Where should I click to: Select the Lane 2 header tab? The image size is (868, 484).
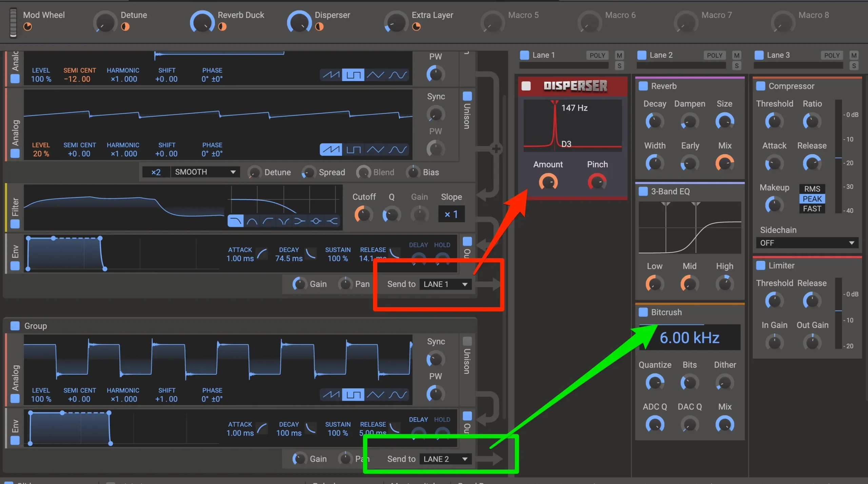[x=660, y=55]
